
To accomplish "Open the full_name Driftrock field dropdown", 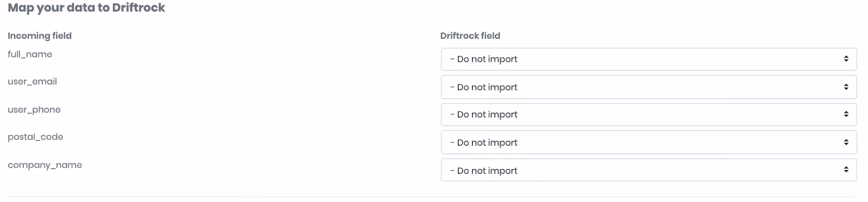I will (x=648, y=59).
